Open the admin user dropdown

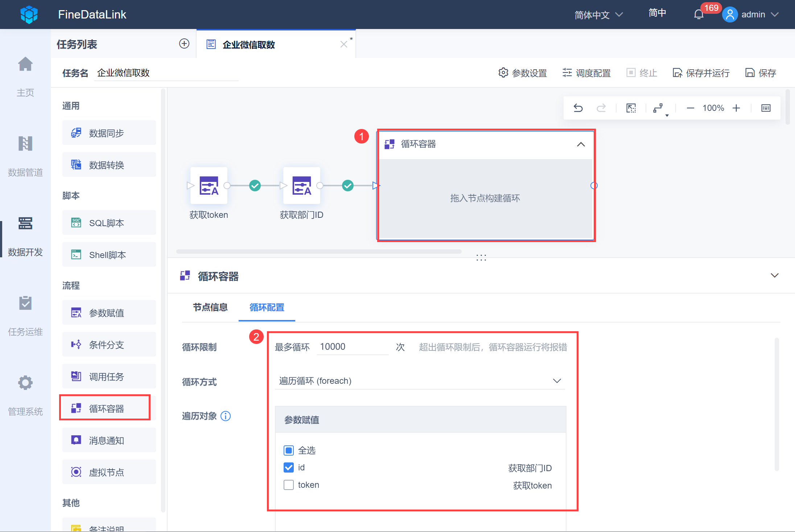tap(753, 15)
